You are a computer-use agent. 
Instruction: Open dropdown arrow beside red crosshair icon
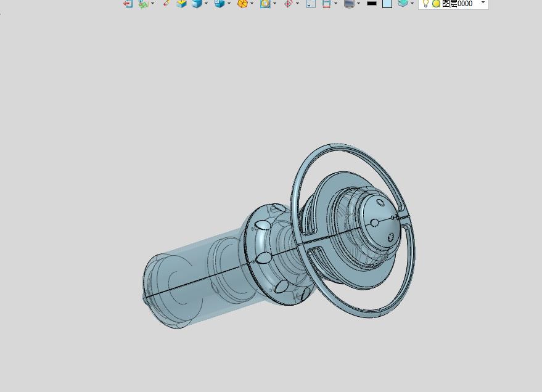point(298,4)
